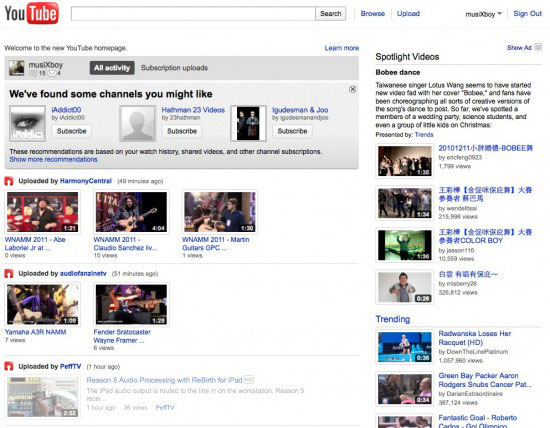
Task: Subscribe to Hathman 23 Videos
Action: [182, 131]
